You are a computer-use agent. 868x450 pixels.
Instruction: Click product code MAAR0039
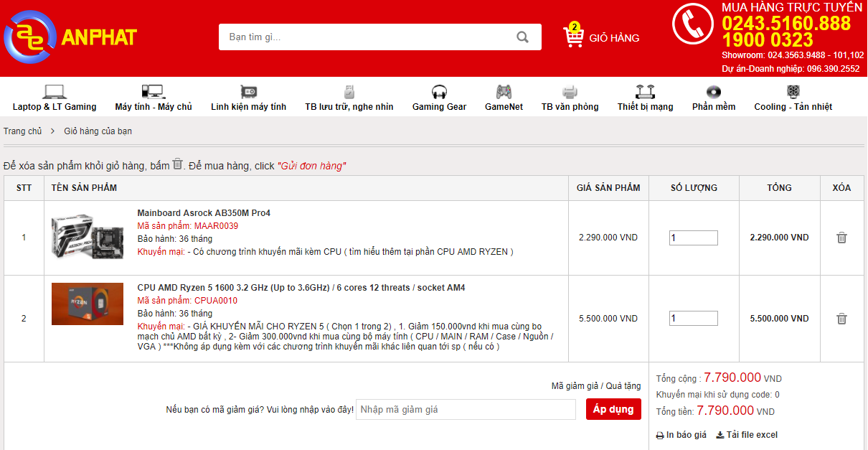coord(216,226)
